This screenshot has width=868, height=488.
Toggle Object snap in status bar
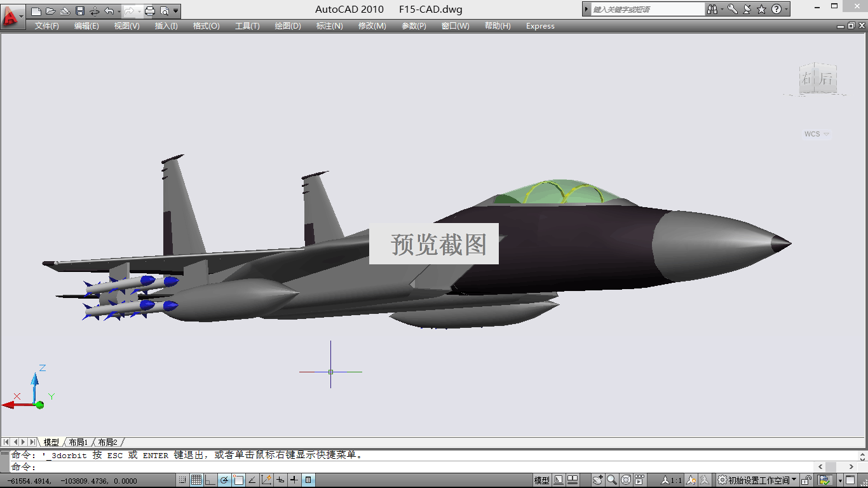[x=239, y=480]
